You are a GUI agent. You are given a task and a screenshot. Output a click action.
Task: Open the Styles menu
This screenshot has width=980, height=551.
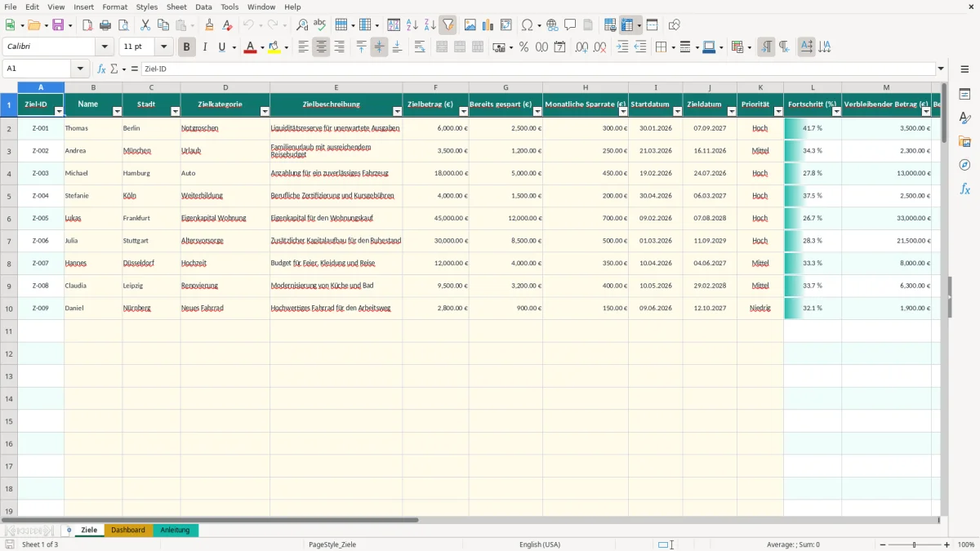point(147,7)
